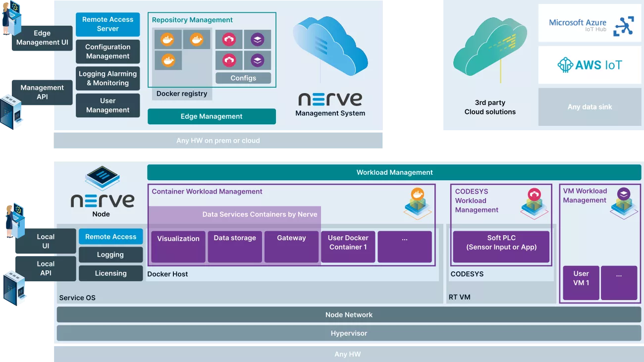Click the bottom Any HW bar

[x=348, y=354]
